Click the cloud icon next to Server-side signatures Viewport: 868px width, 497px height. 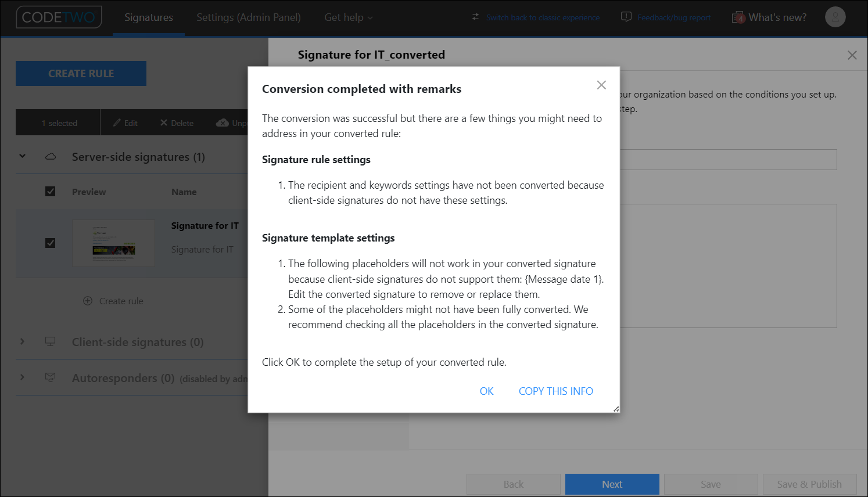point(50,157)
